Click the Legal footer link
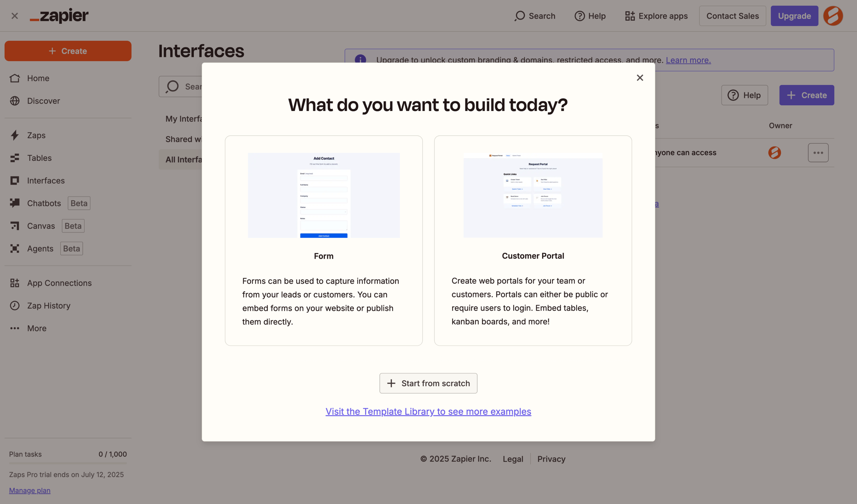The width and height of the screenshot is (857, 504). point(513,459)
